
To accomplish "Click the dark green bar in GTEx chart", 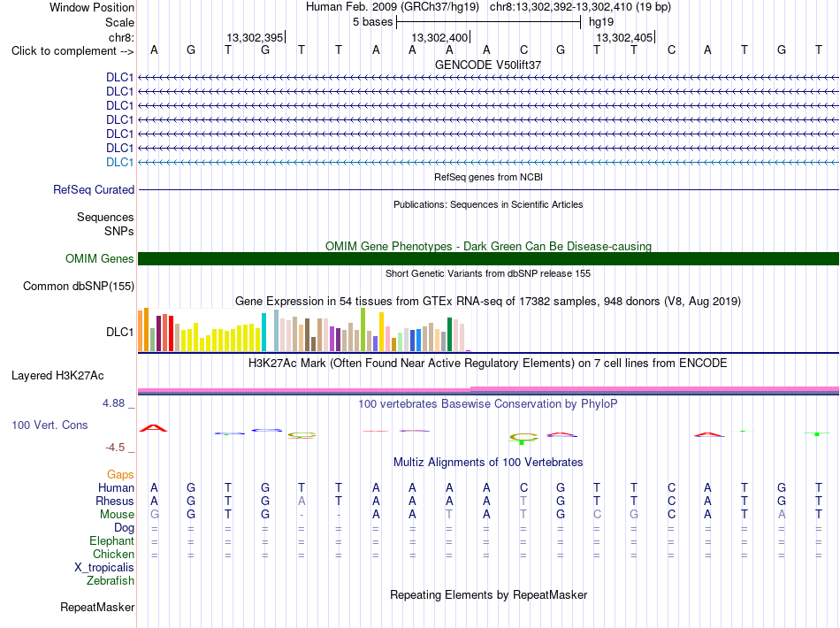I will pyautogui.click(x=449, y=334).
